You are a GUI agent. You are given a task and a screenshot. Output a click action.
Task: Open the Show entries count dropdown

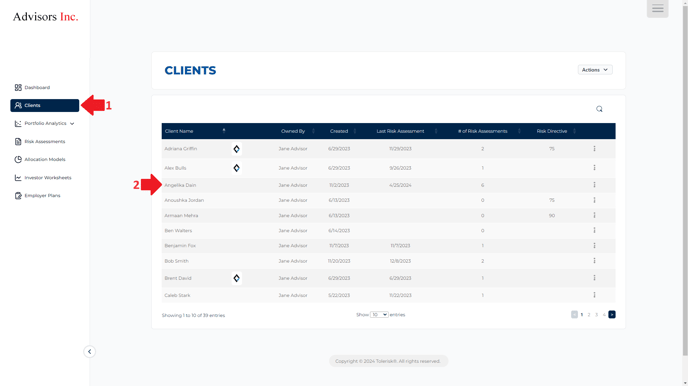[x=379, y=315]
